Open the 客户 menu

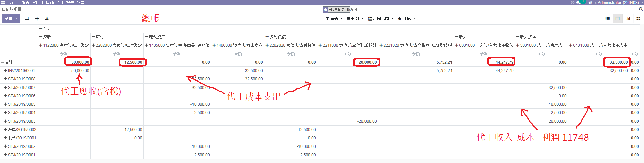click(x=36, y=2)
